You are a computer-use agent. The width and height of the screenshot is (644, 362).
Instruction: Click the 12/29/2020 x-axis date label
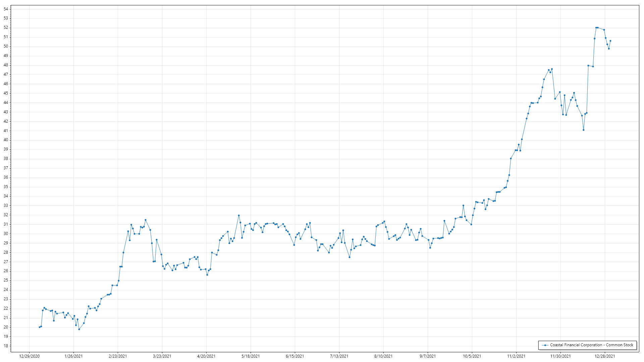(30, 356)
